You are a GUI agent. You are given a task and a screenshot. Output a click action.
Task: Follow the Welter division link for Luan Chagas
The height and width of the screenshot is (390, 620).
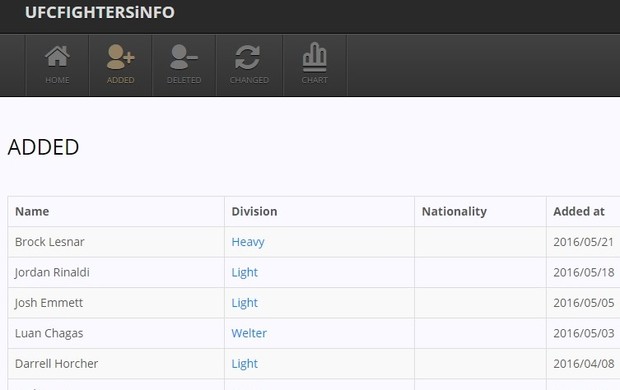tap(249, 333)
